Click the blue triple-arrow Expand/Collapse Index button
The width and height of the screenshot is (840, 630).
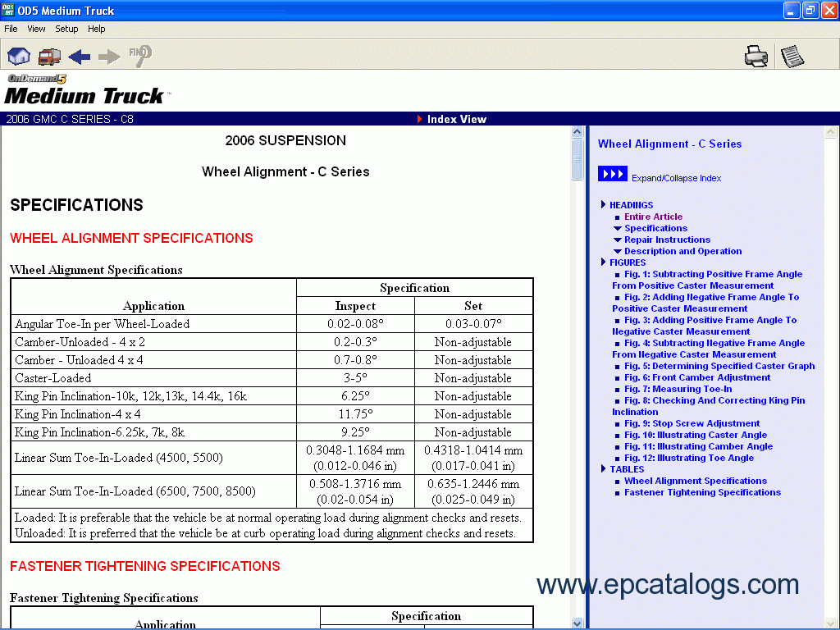tap(613, 174)
